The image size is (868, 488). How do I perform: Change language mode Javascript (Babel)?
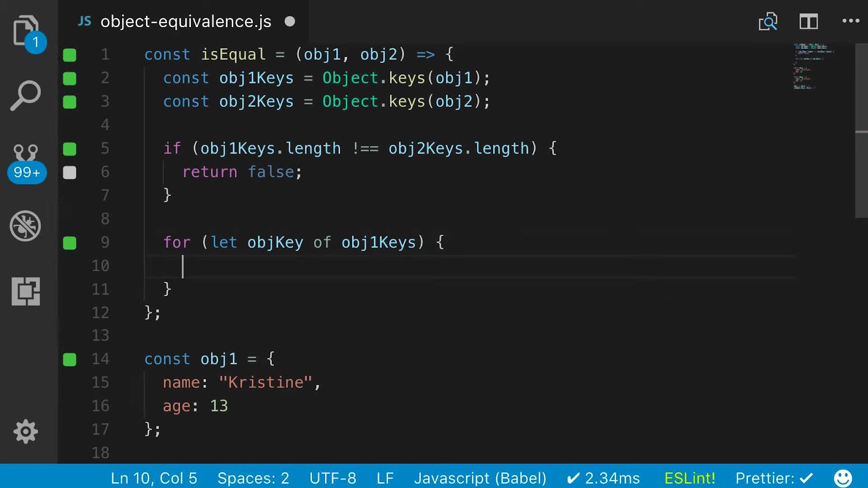[x=480, y=478]
